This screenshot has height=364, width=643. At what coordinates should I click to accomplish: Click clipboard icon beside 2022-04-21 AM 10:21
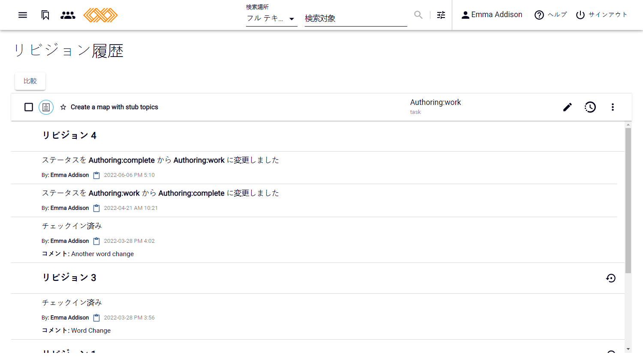click(96, 208)
